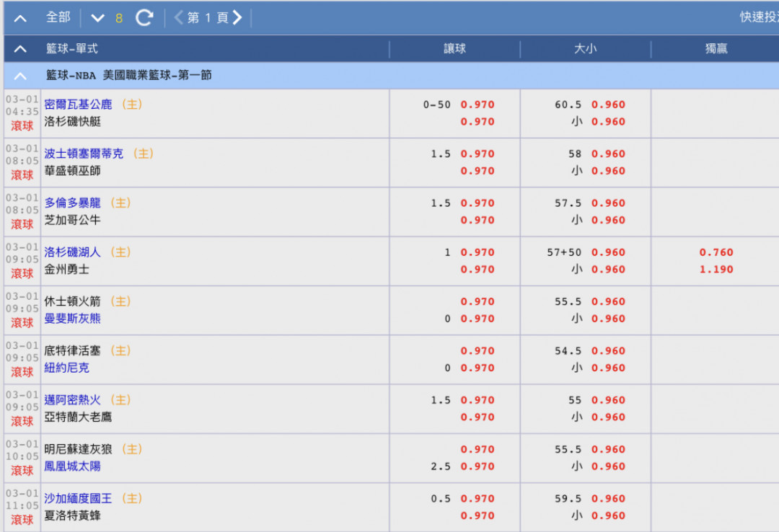Image resolution: width=779 pixels, height=532 pixels.
Task: Open team 波士頓塞爾蒂克
Action: point(84,154)
